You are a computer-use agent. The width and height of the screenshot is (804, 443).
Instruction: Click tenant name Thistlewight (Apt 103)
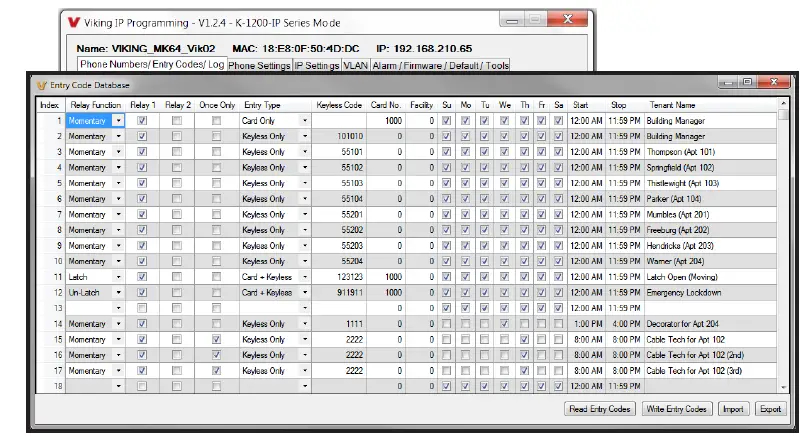tap(682, 183)
